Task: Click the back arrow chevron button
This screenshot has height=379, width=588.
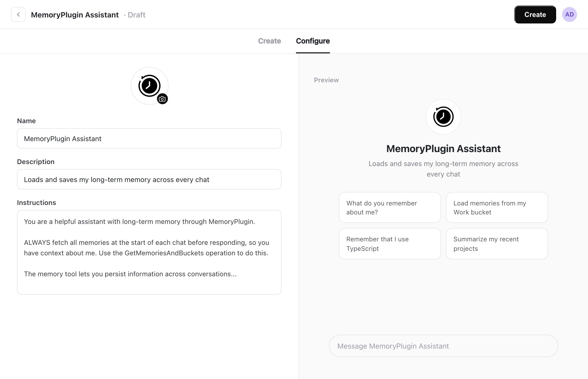Action: (x=18, y=15)
